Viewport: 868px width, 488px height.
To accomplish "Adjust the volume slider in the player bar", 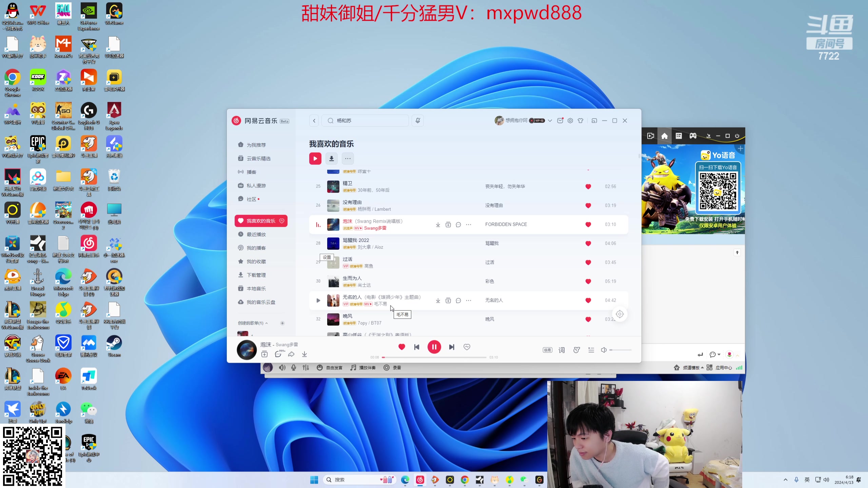I will point(620,350).
